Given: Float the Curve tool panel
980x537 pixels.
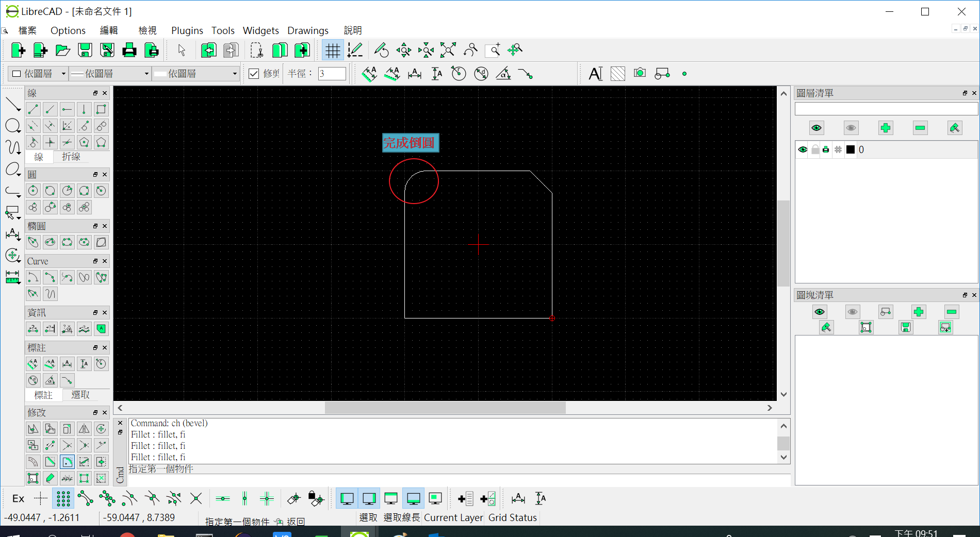Looking at the screenshot, I should 95,261.
